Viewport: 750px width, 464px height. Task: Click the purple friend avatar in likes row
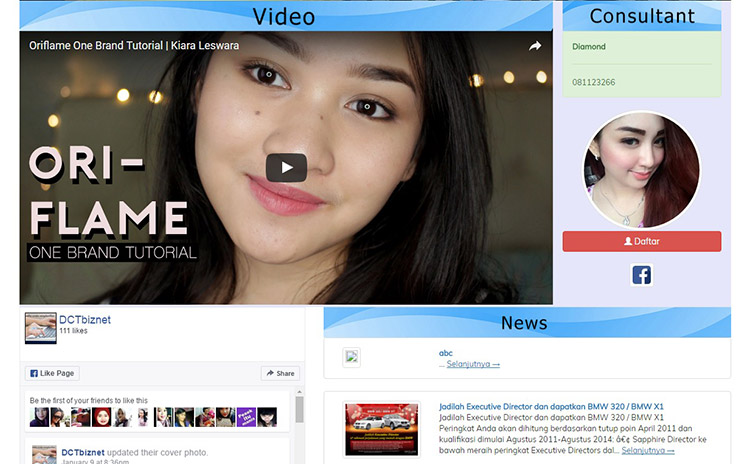[x=246, y=416]
